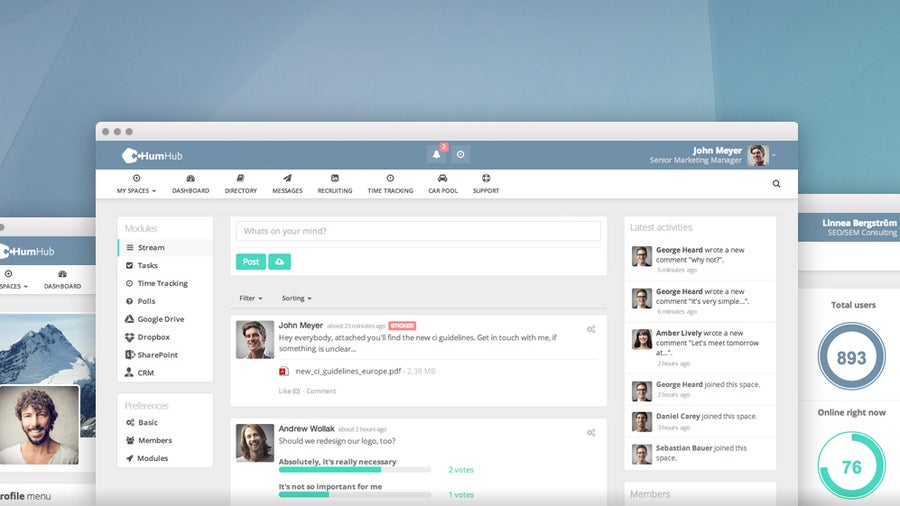Click the cloud upload button
This screenshot has height=506, width=900.
coord(280,262)
